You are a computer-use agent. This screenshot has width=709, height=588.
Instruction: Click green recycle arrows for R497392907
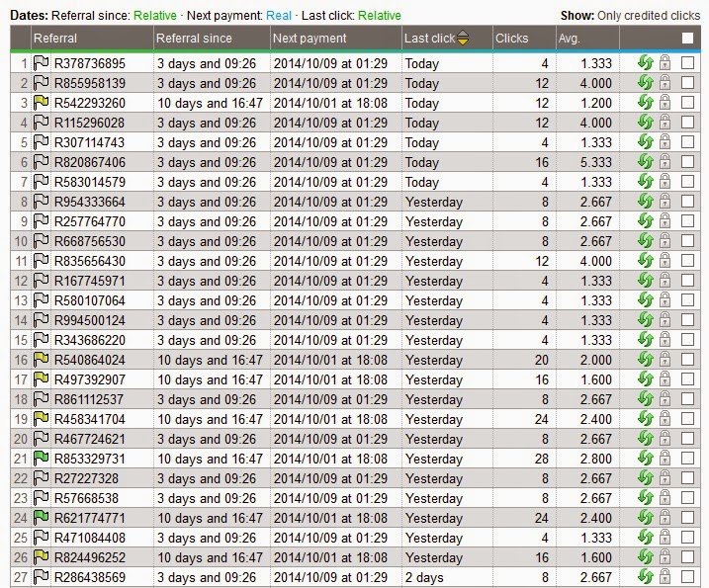click(x=646, y=379)
